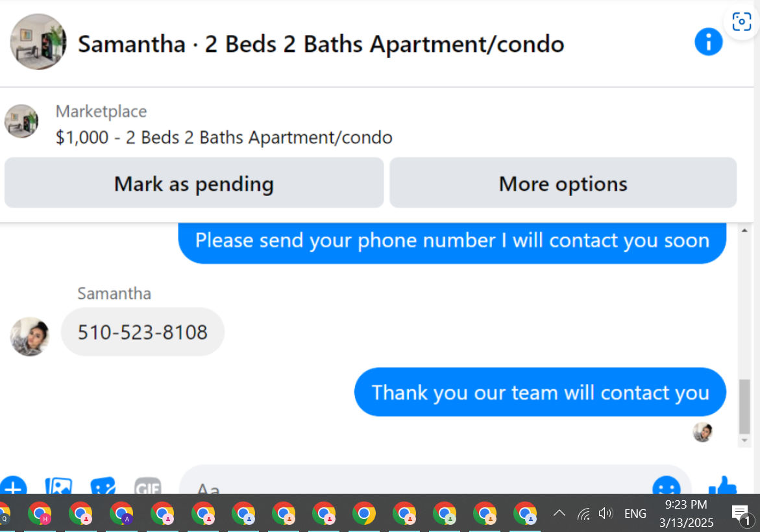Click the screenshot capture icon at top right

[742, 22]
